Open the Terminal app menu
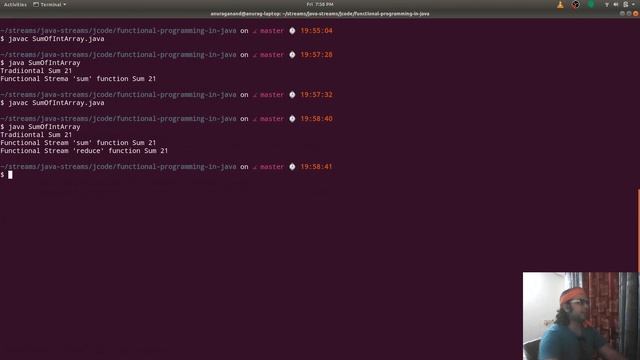The width and height of the screenshot is (640, 360). tap(49, 4)
